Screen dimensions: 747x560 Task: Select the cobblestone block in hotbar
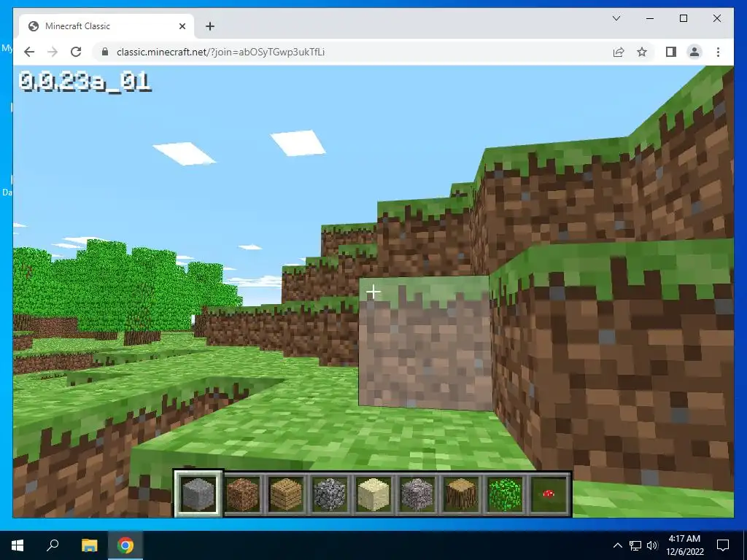(x=329, y=494)
